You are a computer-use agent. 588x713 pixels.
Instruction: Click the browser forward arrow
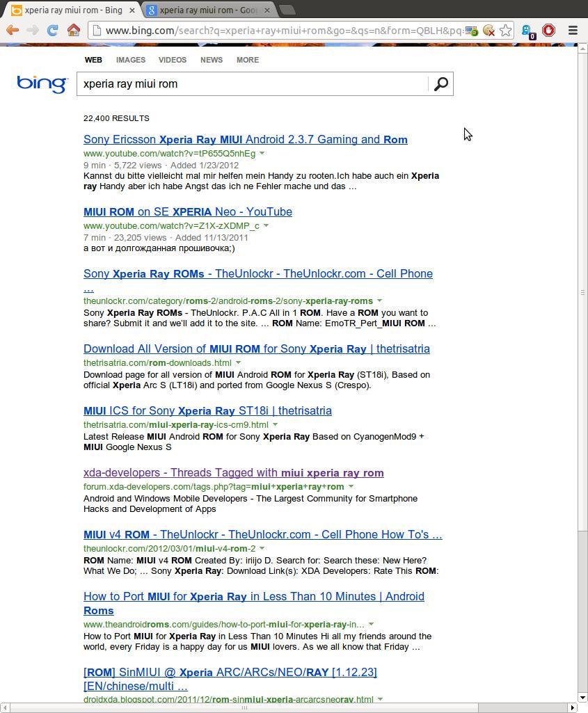point(32,31)
